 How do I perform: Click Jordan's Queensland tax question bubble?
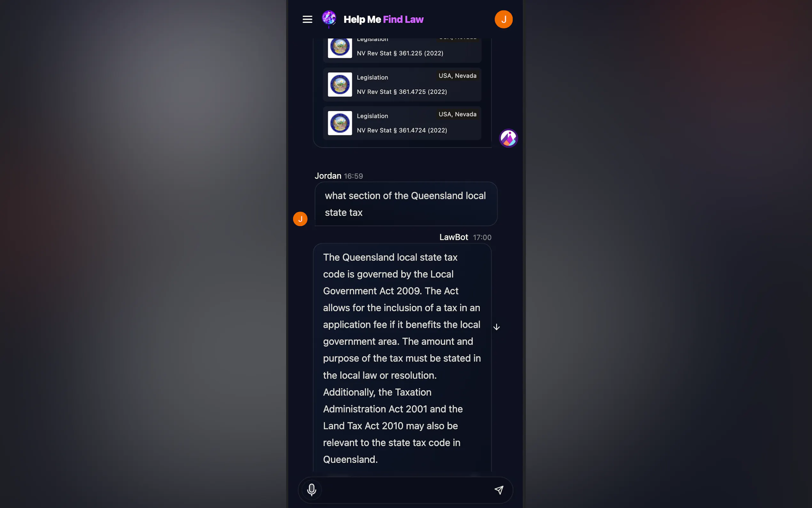coord(406,204)
